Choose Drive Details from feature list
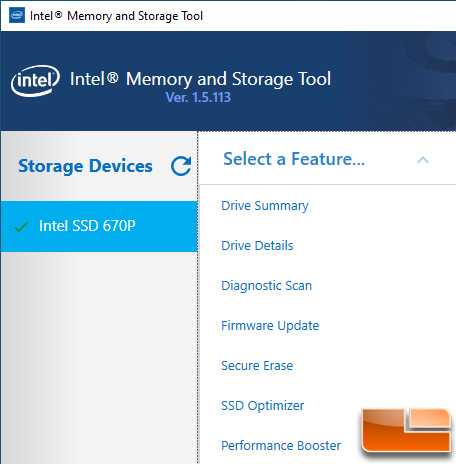The width and height of the screenshot is (456, 464). pyautogui.click(x=257, y=246)
